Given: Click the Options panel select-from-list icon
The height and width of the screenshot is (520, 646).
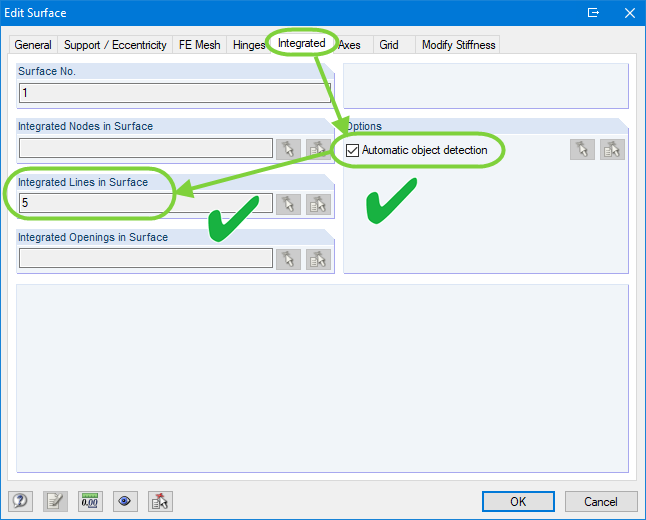Looking at the screenshot, I should [612, 150].
